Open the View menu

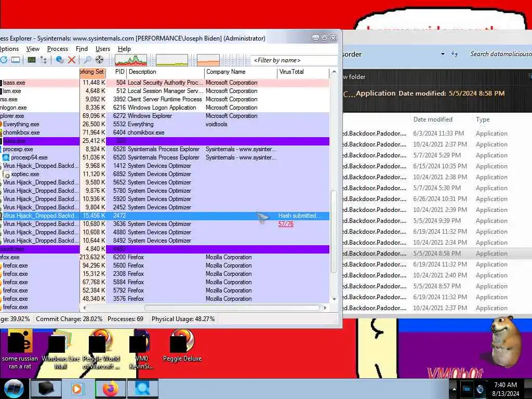pyautogui.click(x=33, y=49)
